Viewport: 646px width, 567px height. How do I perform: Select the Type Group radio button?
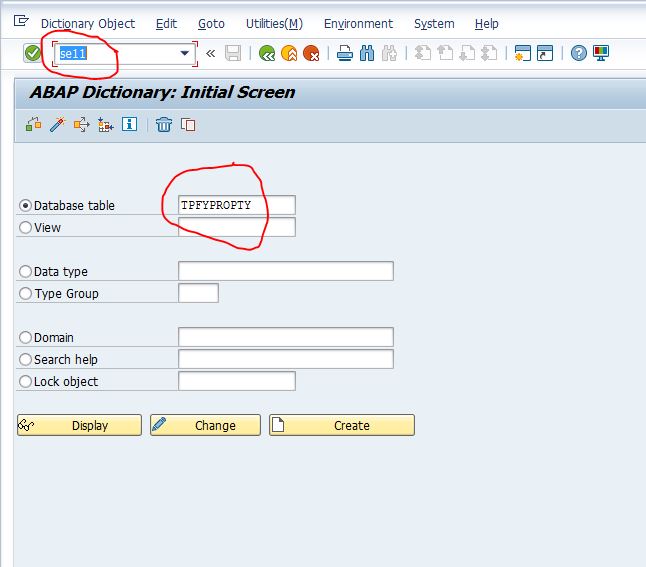click(25, 293)
